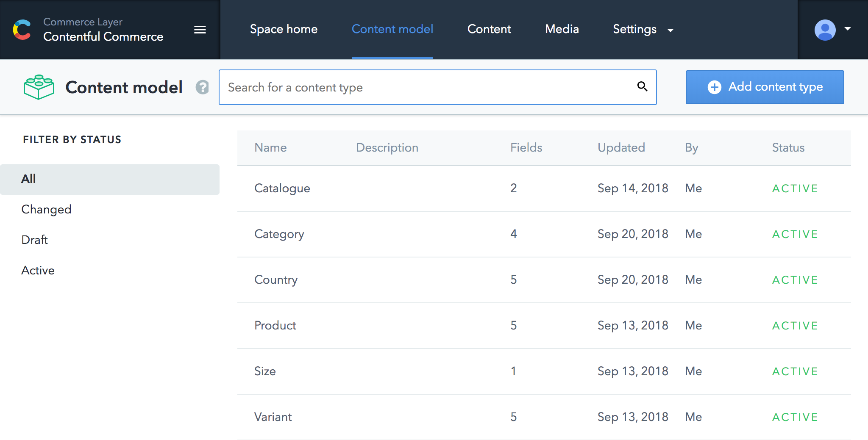The height and width of the screenshot is (440, 868).
Task: Open the account dropdown arrow
Action: 848,29
